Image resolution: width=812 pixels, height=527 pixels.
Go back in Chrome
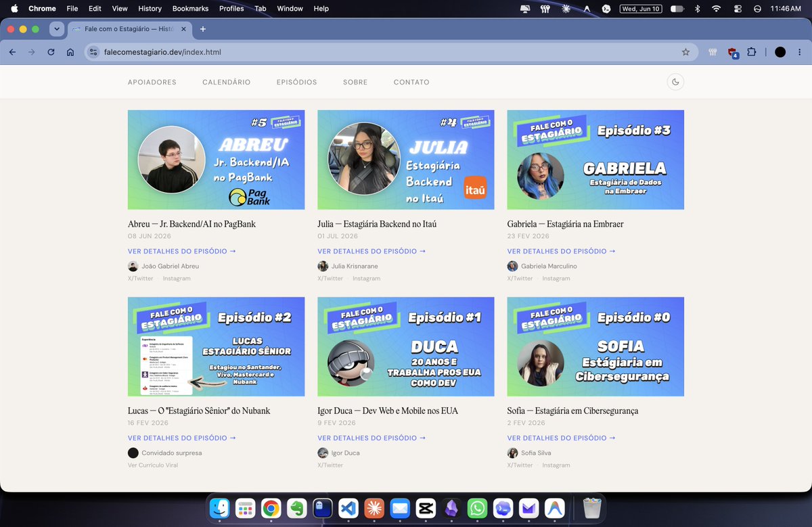(12, 52)
